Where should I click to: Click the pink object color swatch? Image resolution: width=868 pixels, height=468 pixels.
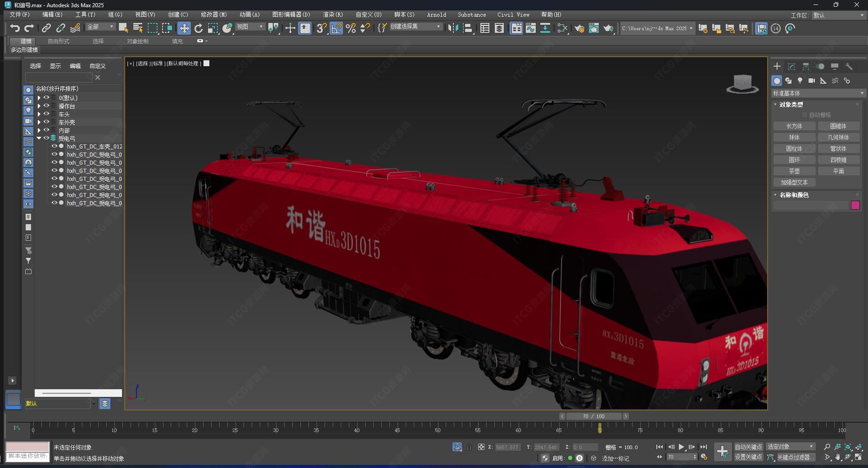pyautogui.click(x=855, y=205)
